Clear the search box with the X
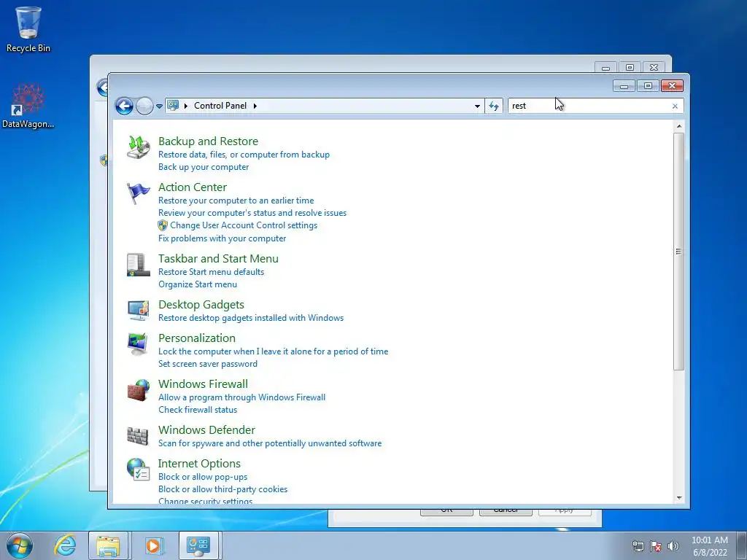The width and height of the screenshot is (747, 560). 675,106
